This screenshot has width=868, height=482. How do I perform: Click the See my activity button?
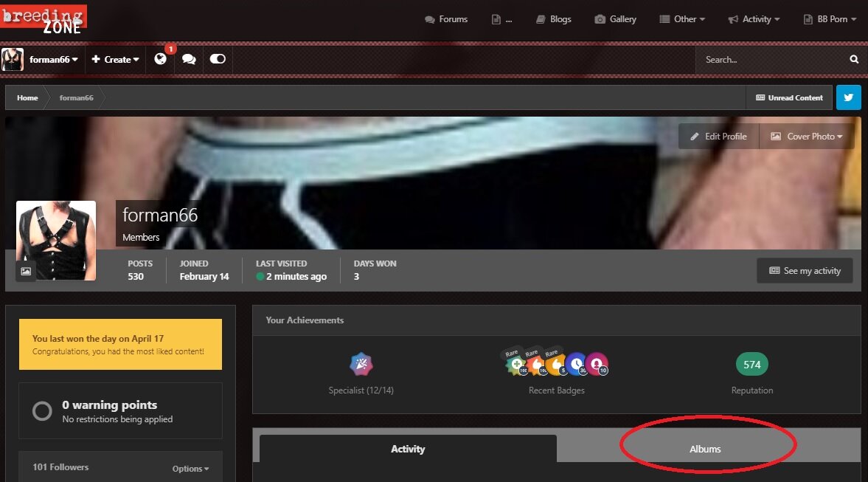point(805,270)
